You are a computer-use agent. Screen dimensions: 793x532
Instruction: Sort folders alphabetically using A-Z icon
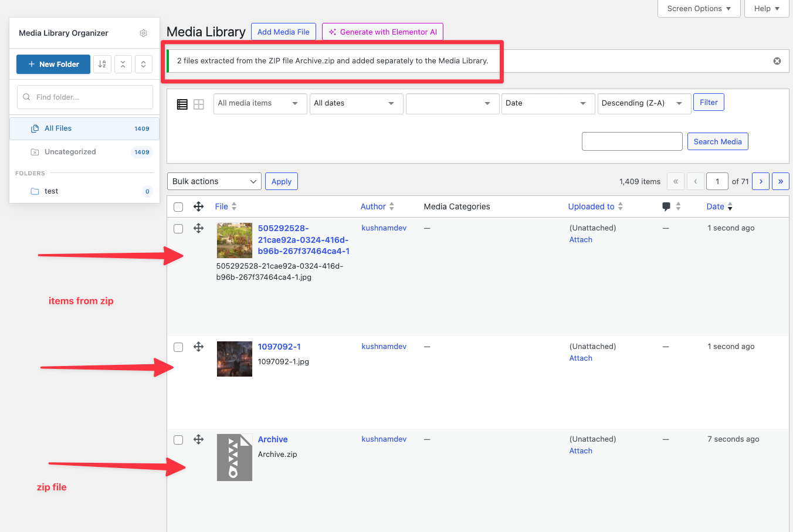click(102, 64)
